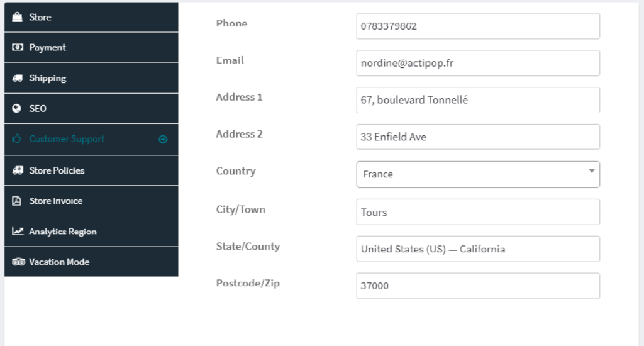
Task: Click the Store shopping bag icon
Action: click(18, 17)
